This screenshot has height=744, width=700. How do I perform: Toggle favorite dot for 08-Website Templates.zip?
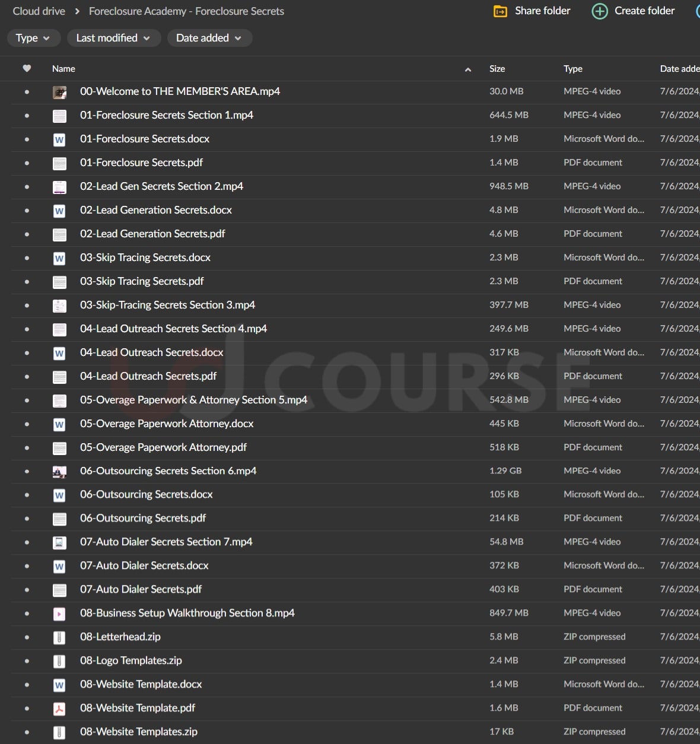(27, 732)
